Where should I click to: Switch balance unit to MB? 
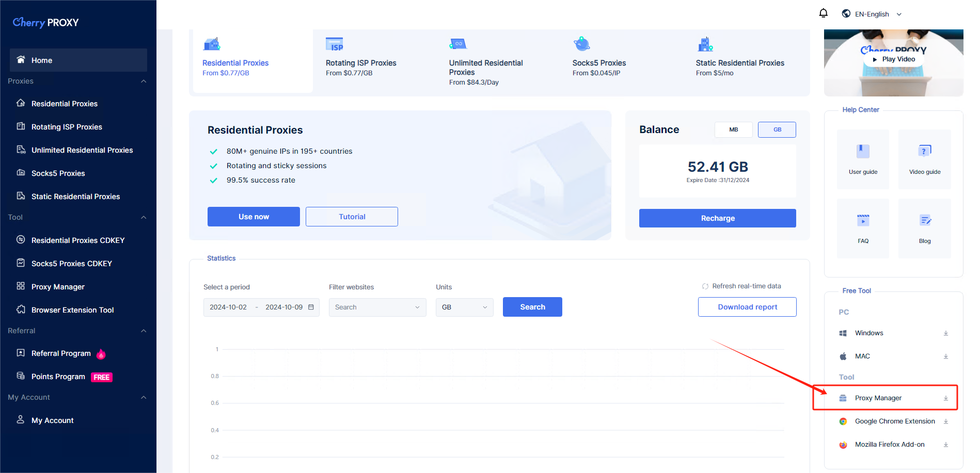[733, 130]
